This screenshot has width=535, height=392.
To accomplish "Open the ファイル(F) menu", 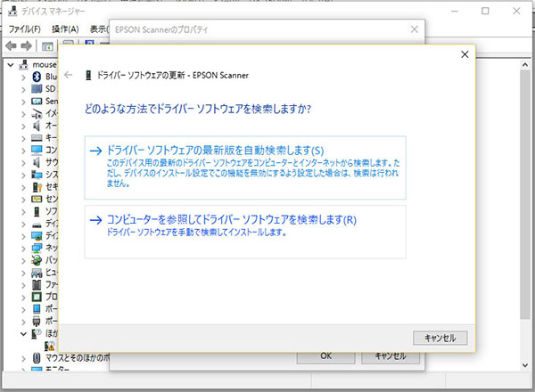I will pyautogui.click(x=25, y=29).
